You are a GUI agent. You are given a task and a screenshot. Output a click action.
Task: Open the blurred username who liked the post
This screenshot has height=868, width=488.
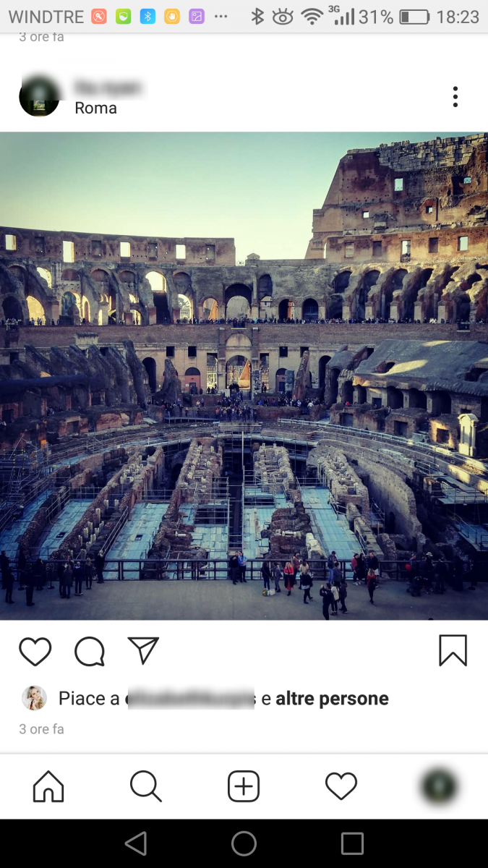coord(191,699)
